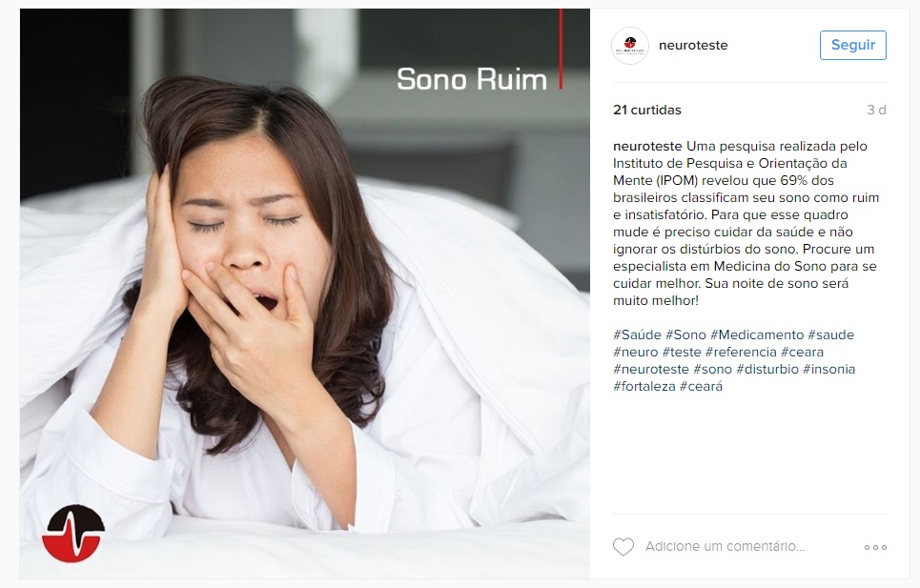920x588 pixels.
Task: Click the 3 d post timestamp
Action: tap(876, 110)
